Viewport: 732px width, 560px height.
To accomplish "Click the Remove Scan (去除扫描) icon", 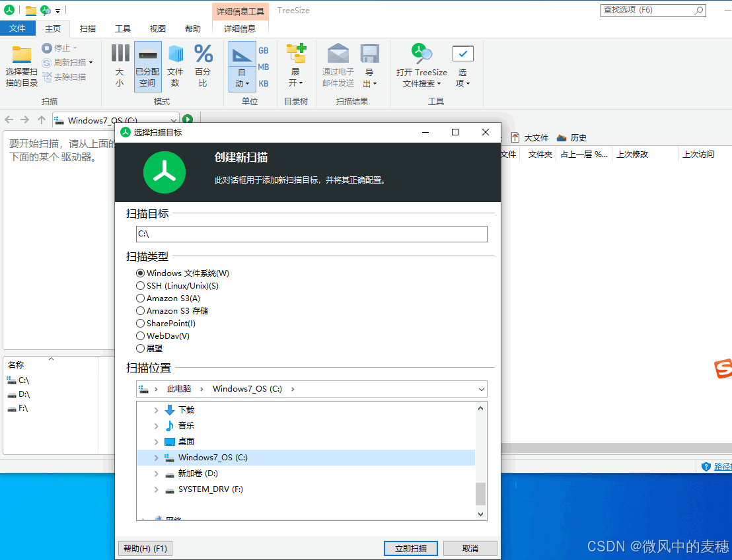I will [47, 77].
